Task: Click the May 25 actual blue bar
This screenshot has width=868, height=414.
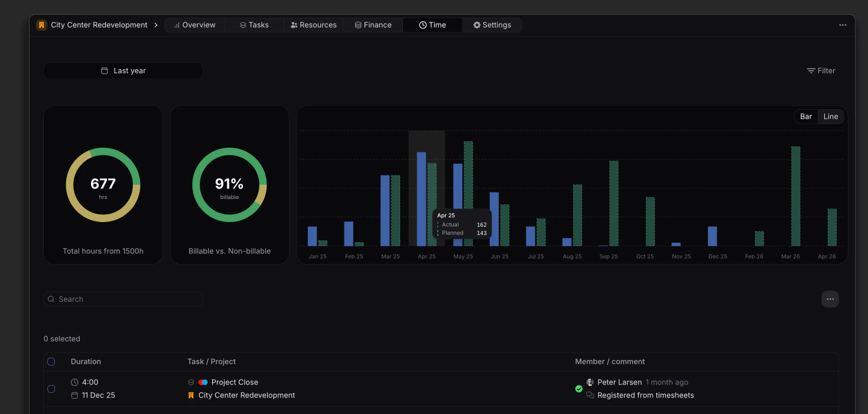Action: [458, 205]
